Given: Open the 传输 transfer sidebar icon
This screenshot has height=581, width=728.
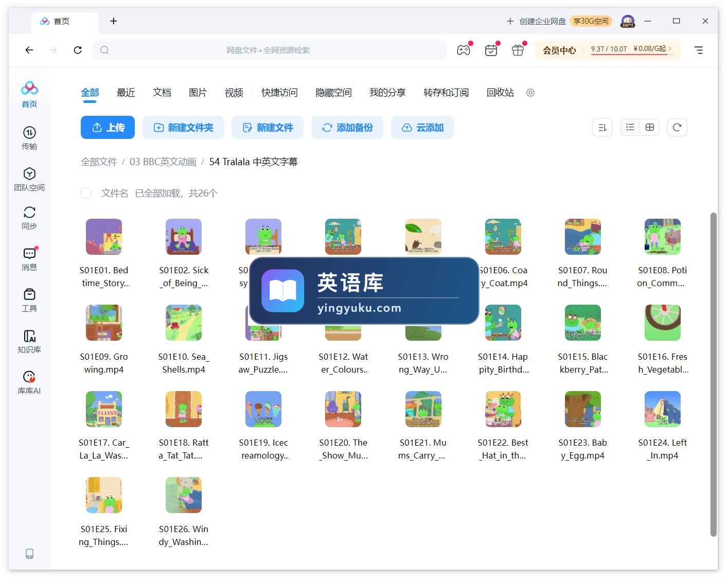Looking at the screenshot, I should 29,138.
